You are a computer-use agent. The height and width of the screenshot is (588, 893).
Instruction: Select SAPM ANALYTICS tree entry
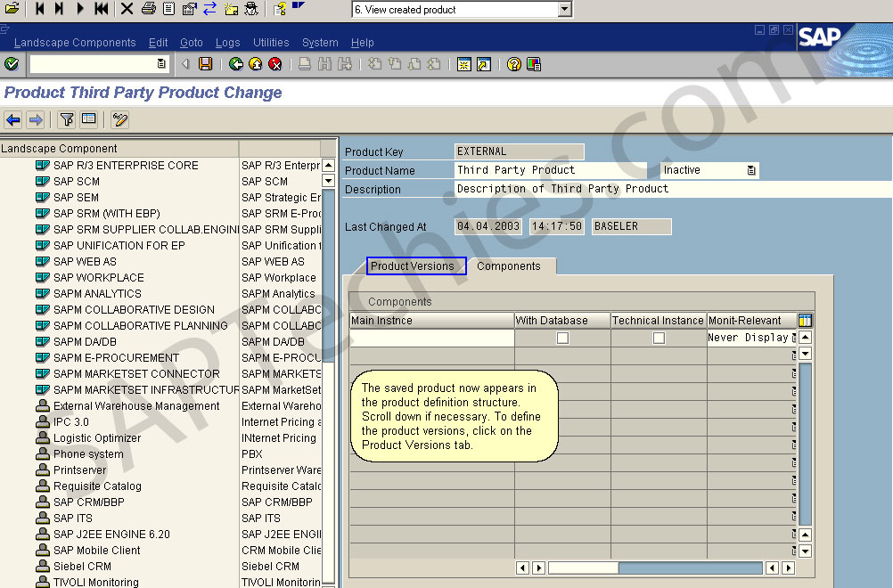pyautogui.click(x=97, y=294)
